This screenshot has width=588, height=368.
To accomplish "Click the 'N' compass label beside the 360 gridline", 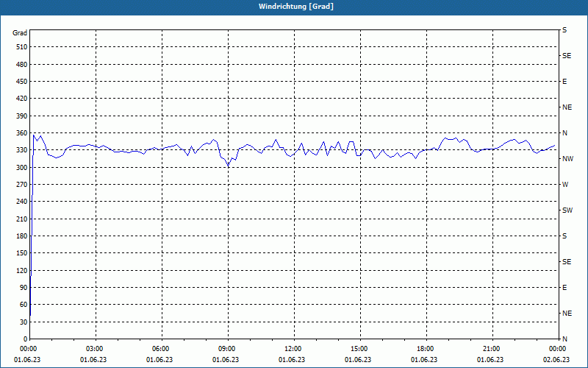I will [564, 133].
